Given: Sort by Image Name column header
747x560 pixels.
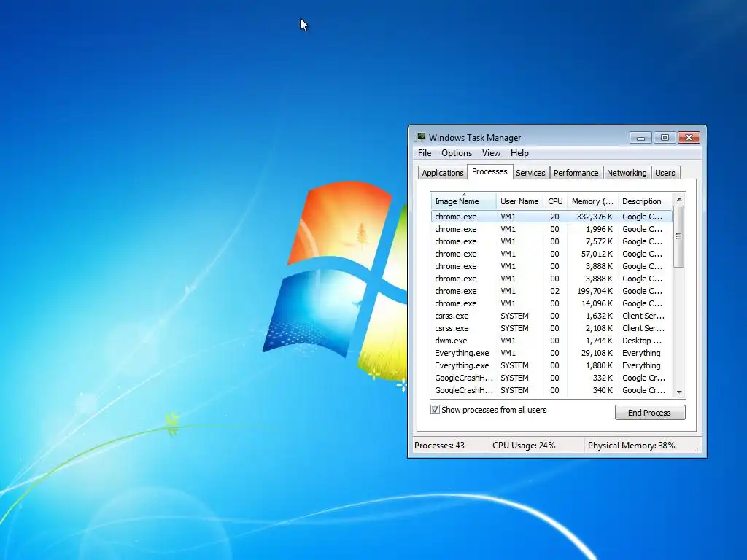Looking at the screenshot, I should pos(463,201).
